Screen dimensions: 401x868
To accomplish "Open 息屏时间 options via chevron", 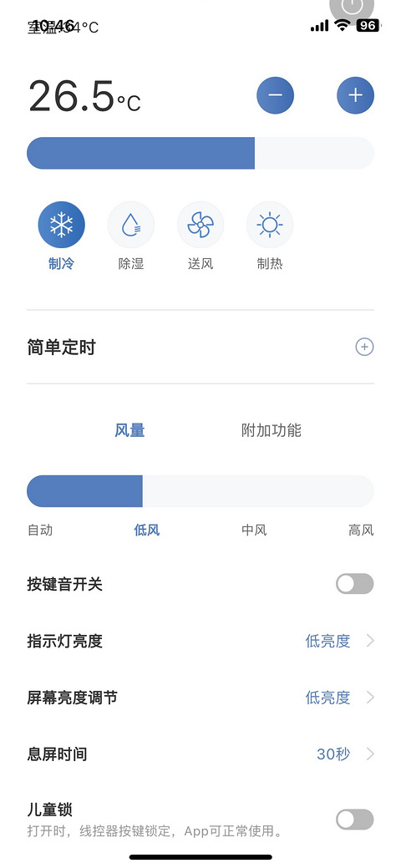I will (x=370, y=754).
